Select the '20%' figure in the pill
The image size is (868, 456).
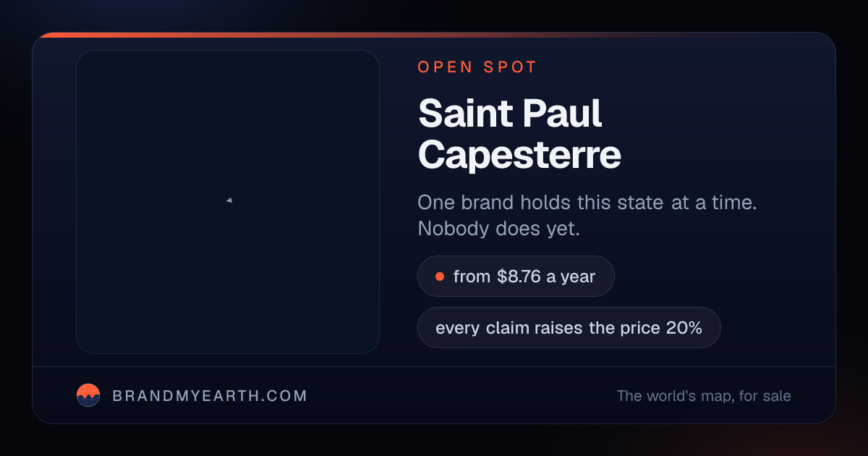coord(684,328)
